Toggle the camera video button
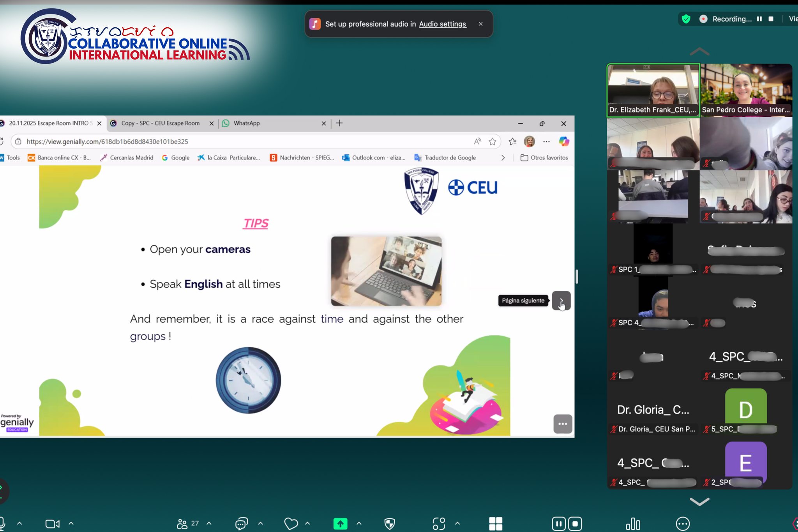Screen dimensions: 798x532 53,523
